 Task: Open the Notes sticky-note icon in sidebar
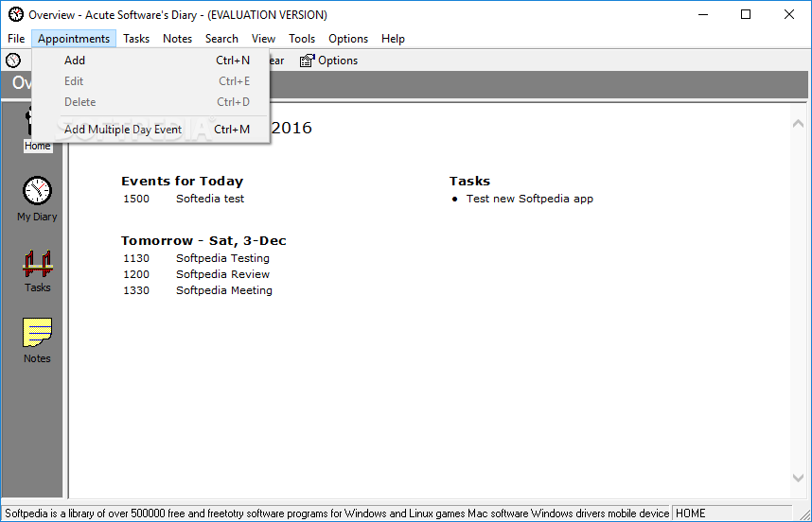click(x=37, y=332)
